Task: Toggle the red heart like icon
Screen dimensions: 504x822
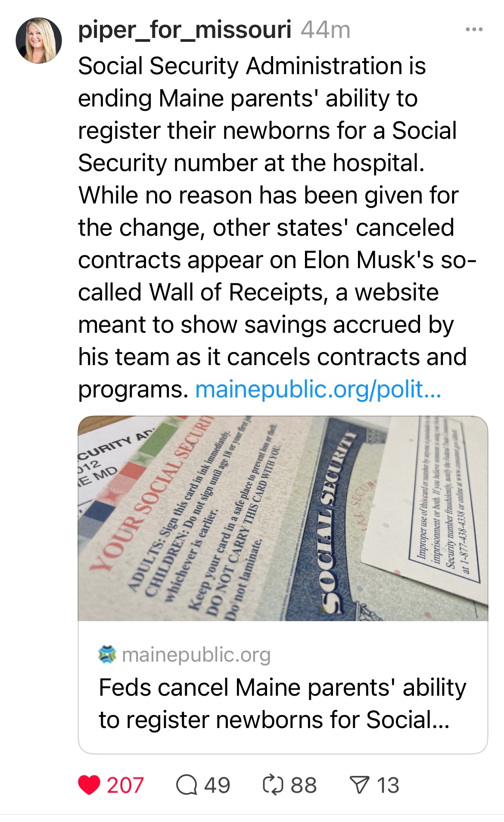Action: [x=89, y=785]
